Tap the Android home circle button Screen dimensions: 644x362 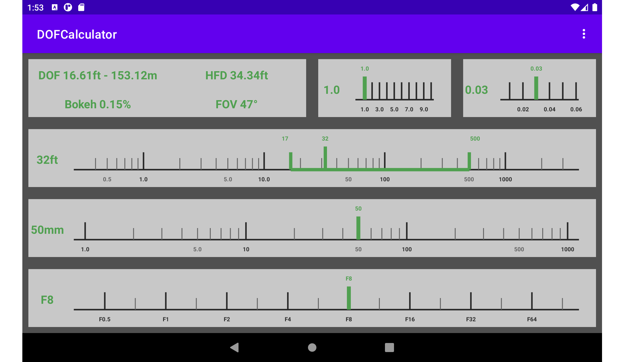(312, 348)
